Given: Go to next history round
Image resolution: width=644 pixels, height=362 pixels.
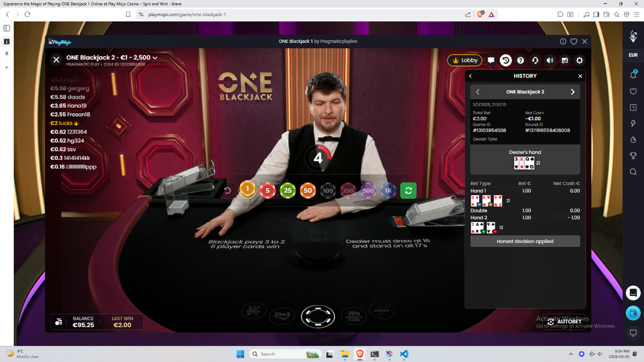Looking at the screenshot, I should (x=573, y=92).
